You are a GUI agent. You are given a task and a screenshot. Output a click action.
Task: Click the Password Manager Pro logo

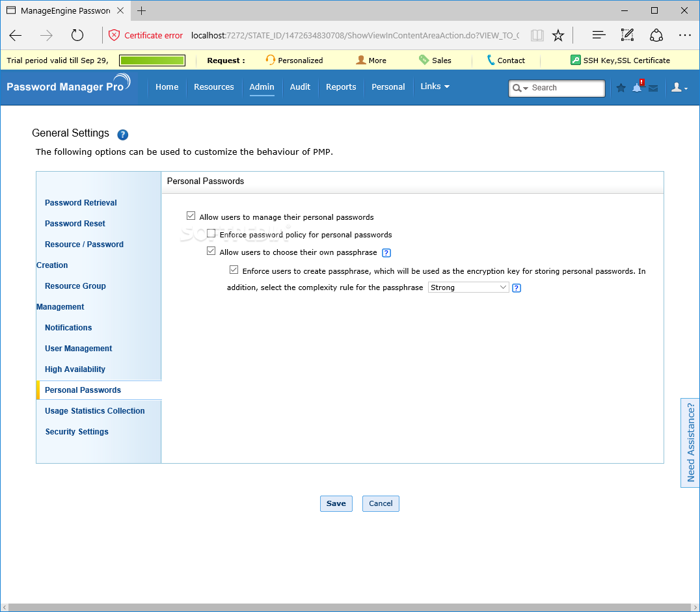[68, 84]
